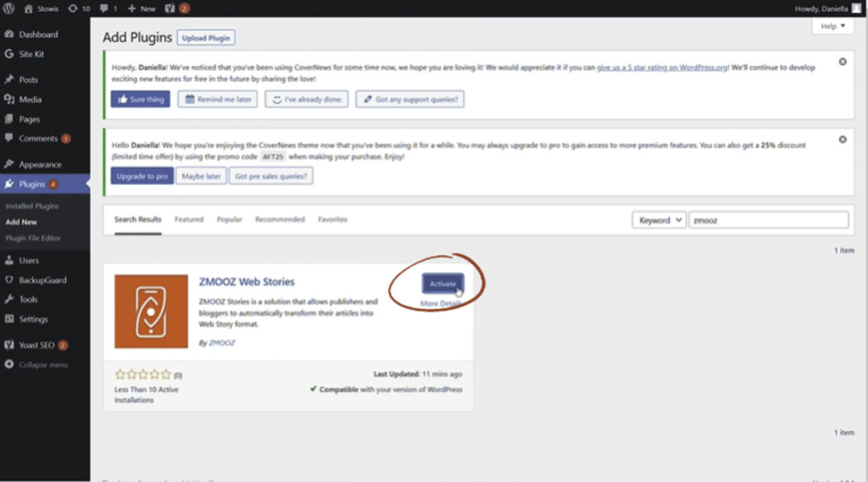This screenshot has height=482, width=868.
Task: Open the Tools menu
Action: click(x=28, y=299)
